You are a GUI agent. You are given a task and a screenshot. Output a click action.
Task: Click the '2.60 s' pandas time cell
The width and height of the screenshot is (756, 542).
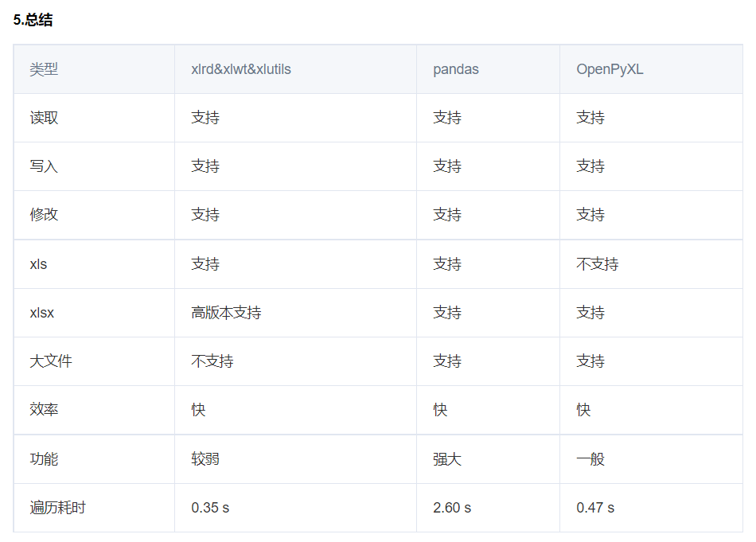point(452,508)
